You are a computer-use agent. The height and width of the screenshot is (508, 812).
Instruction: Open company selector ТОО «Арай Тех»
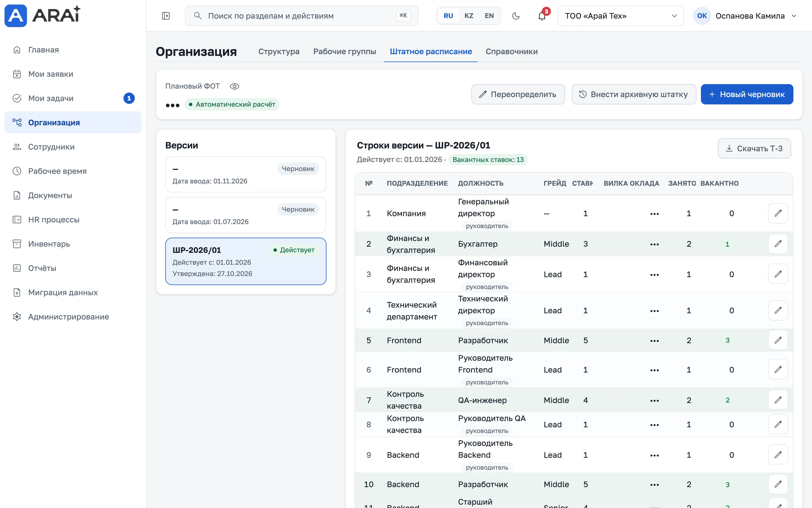click(620, 16)
